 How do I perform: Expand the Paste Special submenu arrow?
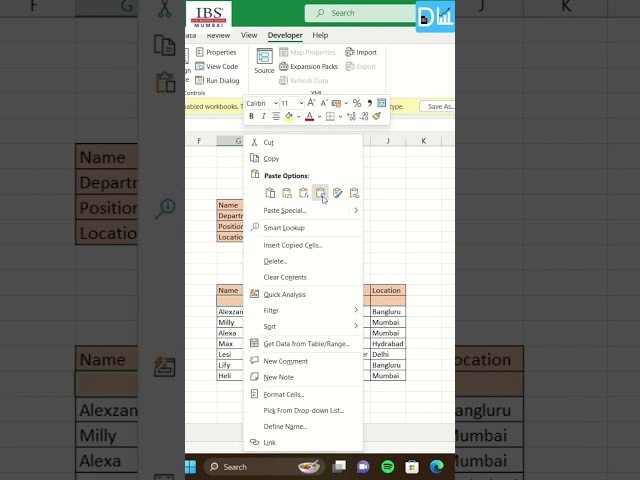pyautogui.click(x=356, y=210)
